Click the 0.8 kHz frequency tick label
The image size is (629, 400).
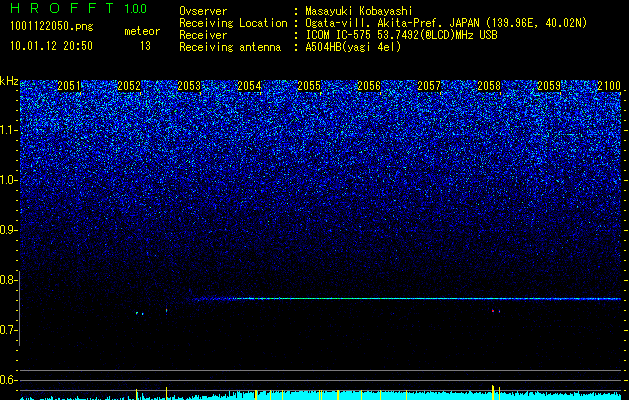coord(9,280)
